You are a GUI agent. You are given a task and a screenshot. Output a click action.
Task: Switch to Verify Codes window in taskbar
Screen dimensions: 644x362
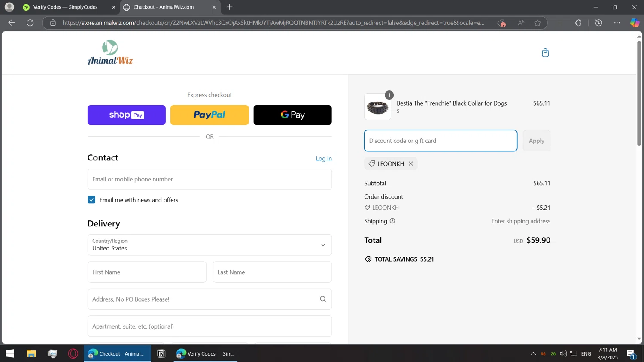206,353
